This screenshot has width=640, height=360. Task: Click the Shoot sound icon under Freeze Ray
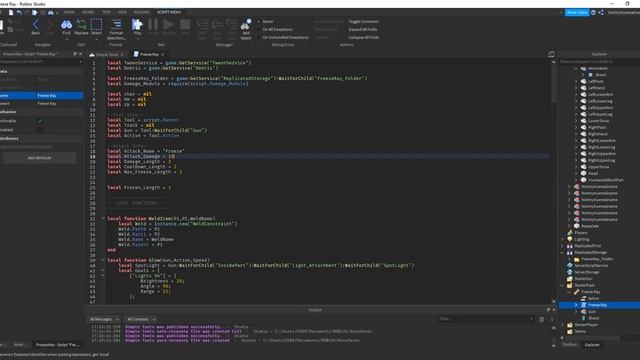tap(583, 318)
